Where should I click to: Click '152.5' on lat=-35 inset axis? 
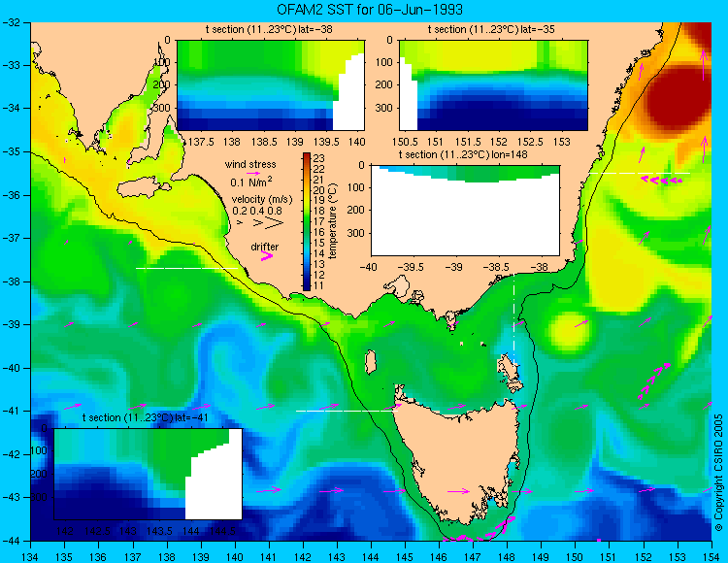[530, 142]
